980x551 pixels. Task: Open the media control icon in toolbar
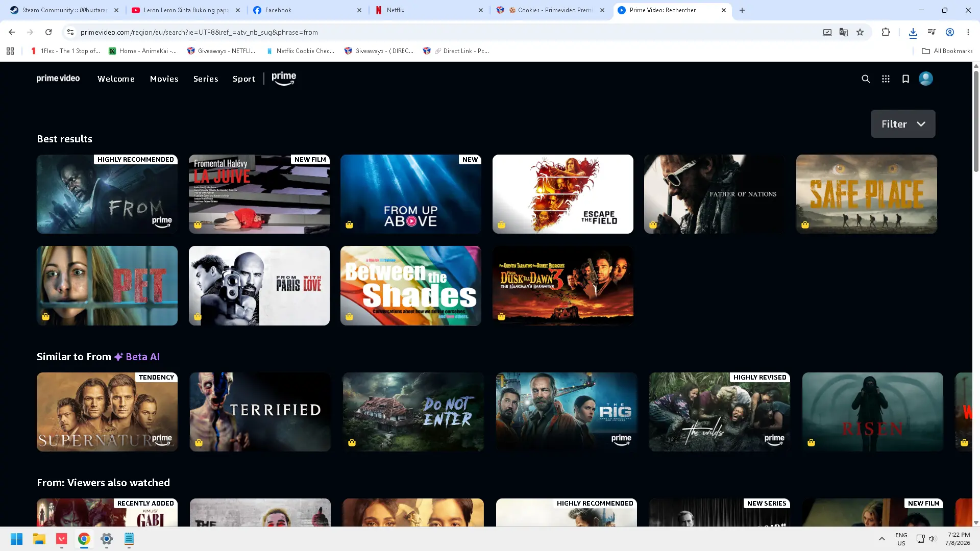tap(932, 32)
